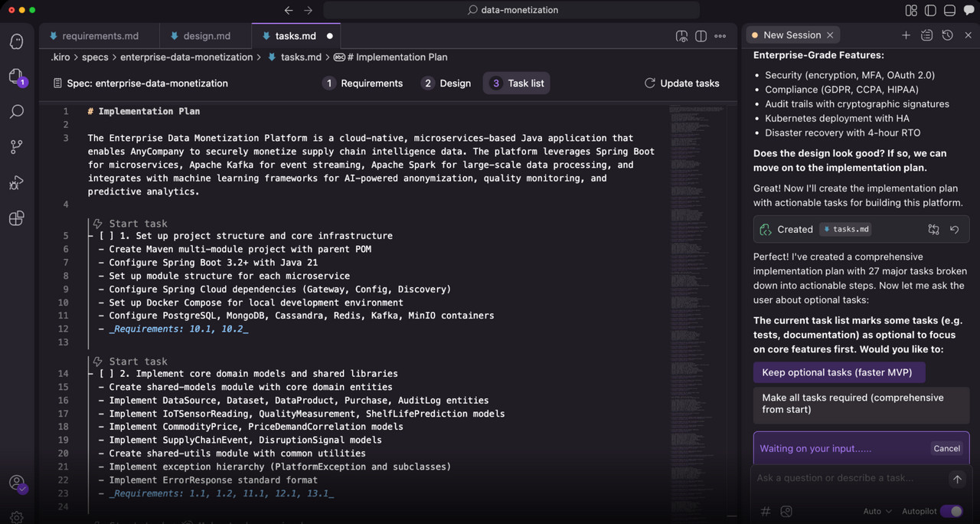Open the Search view in activity bar
This screenshot has height=524, width=980.
[17, 112]
